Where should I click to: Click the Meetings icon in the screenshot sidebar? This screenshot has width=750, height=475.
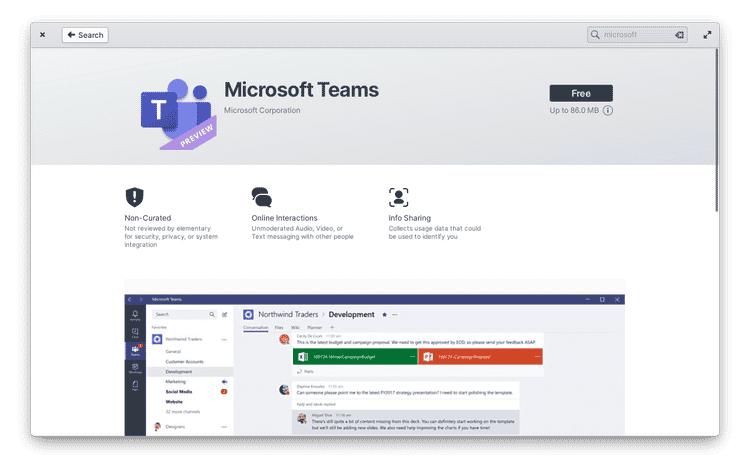[x=135, y=368]
